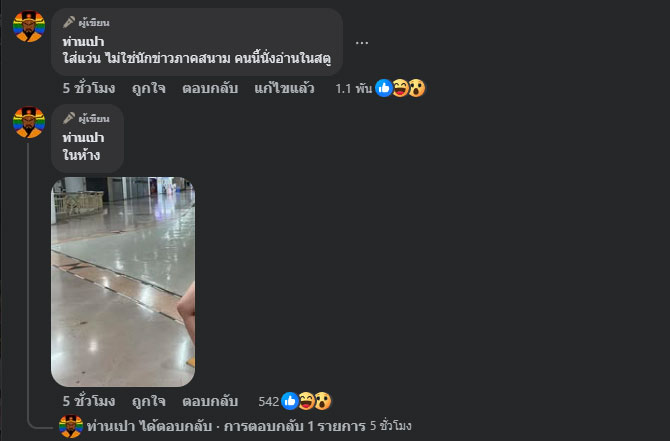Screen dimensions: 670x441
Task: Click ตอบกลับ under the first comment
Action: click(210, 88)
